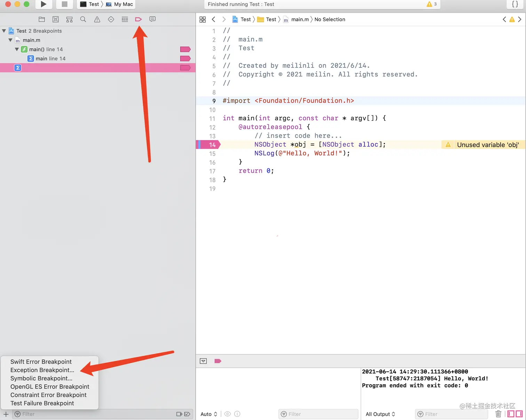526x420 pixels.
Task: Hide the debug area toggle button
Action: click(204, 361)
